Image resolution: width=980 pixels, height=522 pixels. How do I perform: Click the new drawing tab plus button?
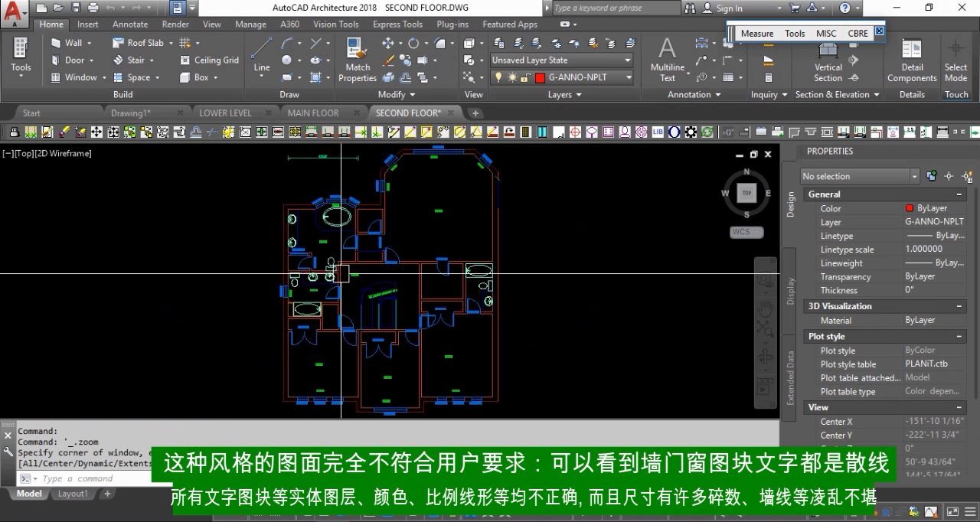click(475, 113)
